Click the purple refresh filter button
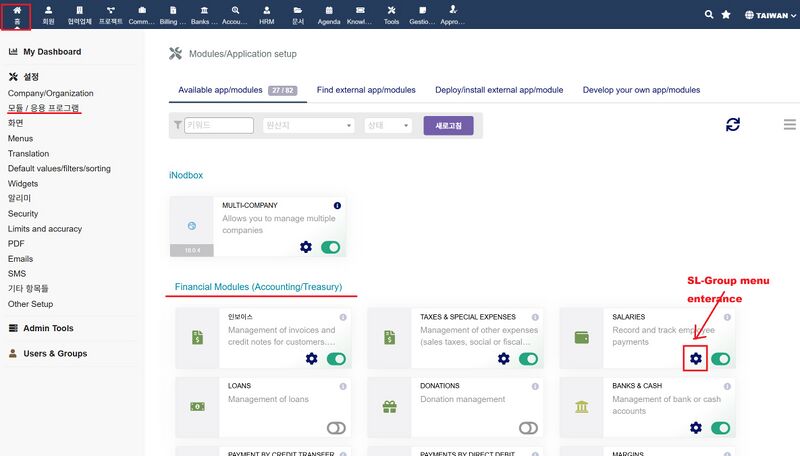800x456 pixels. 448,125
